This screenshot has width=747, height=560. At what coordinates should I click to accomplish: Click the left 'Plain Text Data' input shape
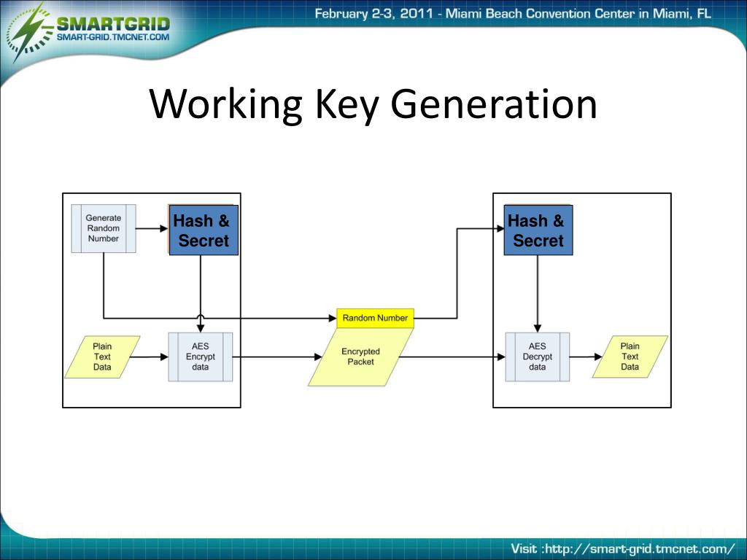[x=102, y=357]
